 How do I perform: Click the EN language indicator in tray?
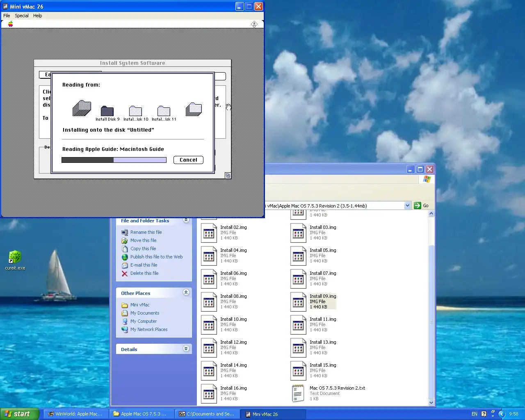475,414
